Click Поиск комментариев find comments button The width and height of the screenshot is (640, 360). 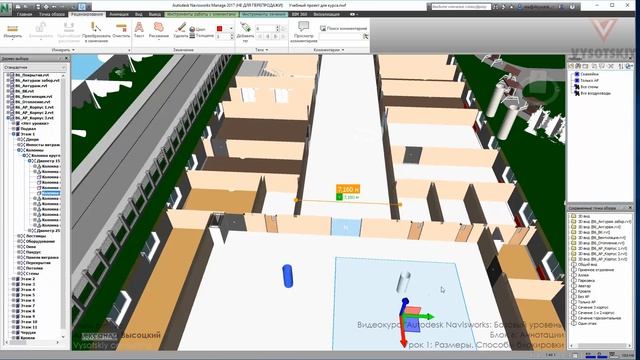[343, 28]
